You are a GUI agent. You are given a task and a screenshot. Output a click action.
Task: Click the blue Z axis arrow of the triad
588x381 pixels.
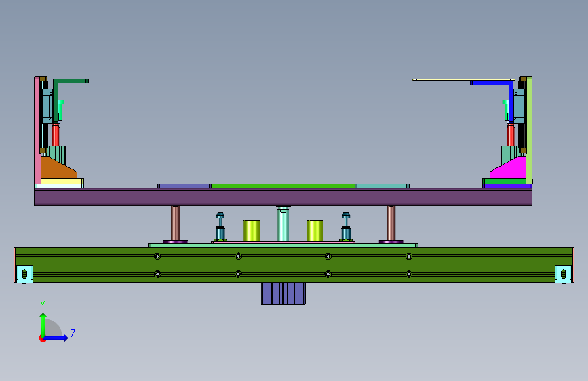(x=56, y=338)
